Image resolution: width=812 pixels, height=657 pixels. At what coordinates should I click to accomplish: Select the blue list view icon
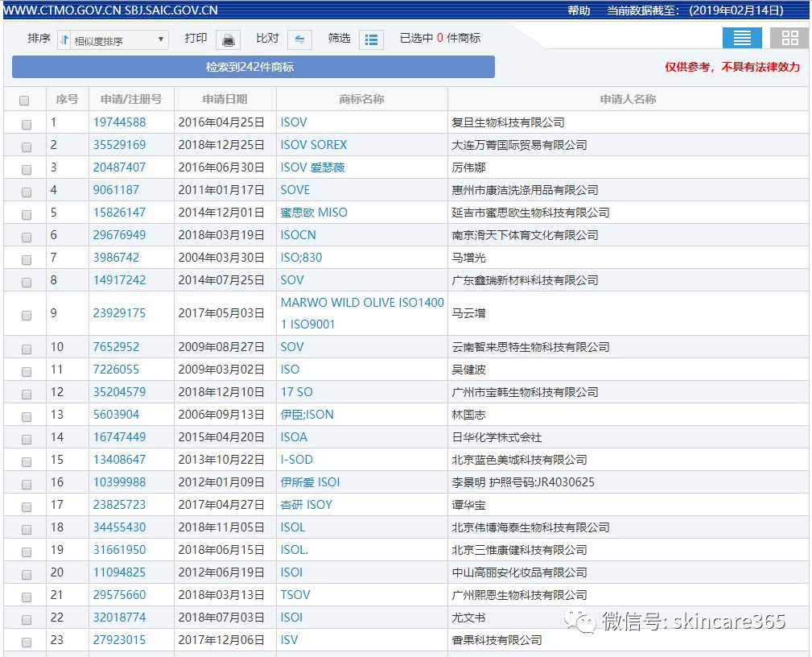click(x=741, y=37)
